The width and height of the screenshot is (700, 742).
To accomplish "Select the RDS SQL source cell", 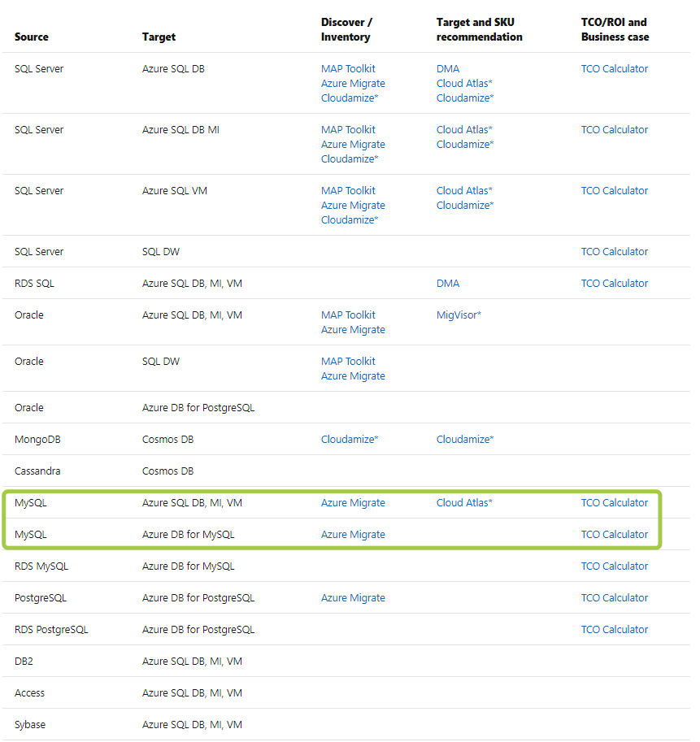I will 34,284.
